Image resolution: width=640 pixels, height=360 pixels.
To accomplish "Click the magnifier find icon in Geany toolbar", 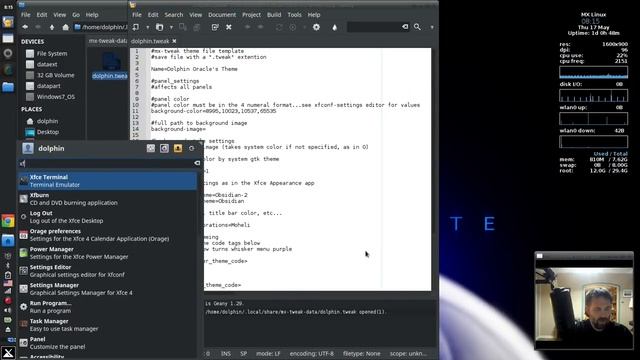I will tap(417, 27).
